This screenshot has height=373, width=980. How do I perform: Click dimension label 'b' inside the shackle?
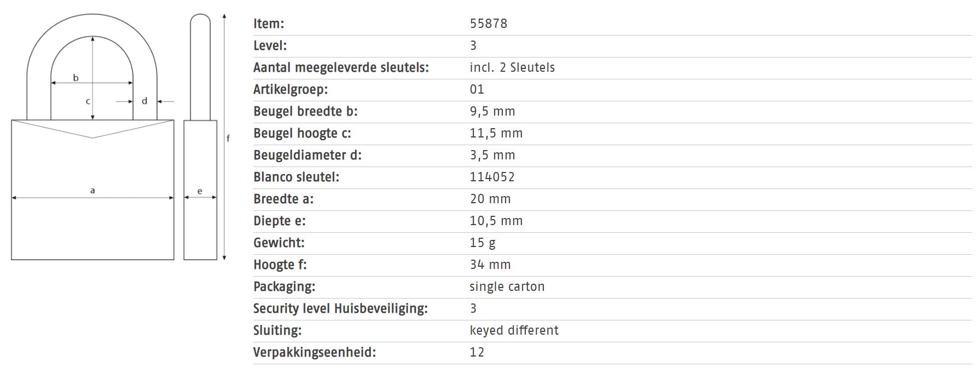(x=76, y=78)
